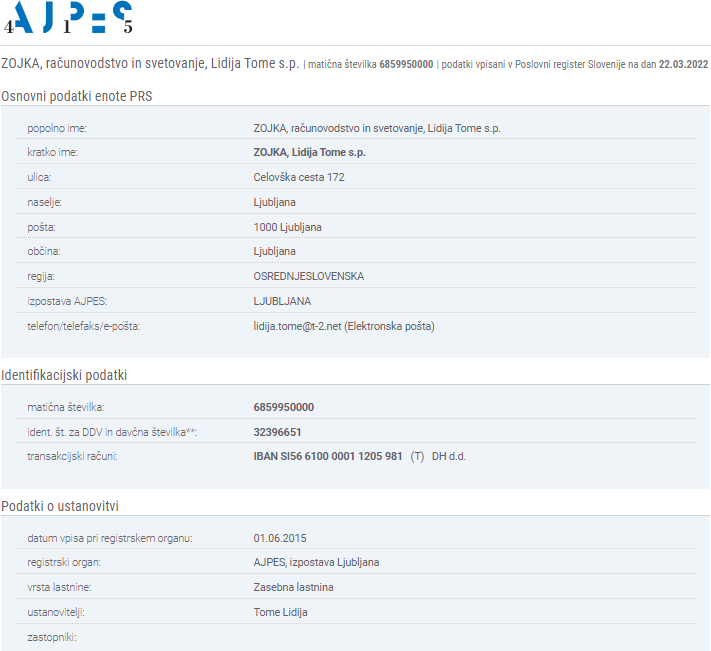Select the IBAN SI56 6100 0001 1205 981

(x=328, y=456)
